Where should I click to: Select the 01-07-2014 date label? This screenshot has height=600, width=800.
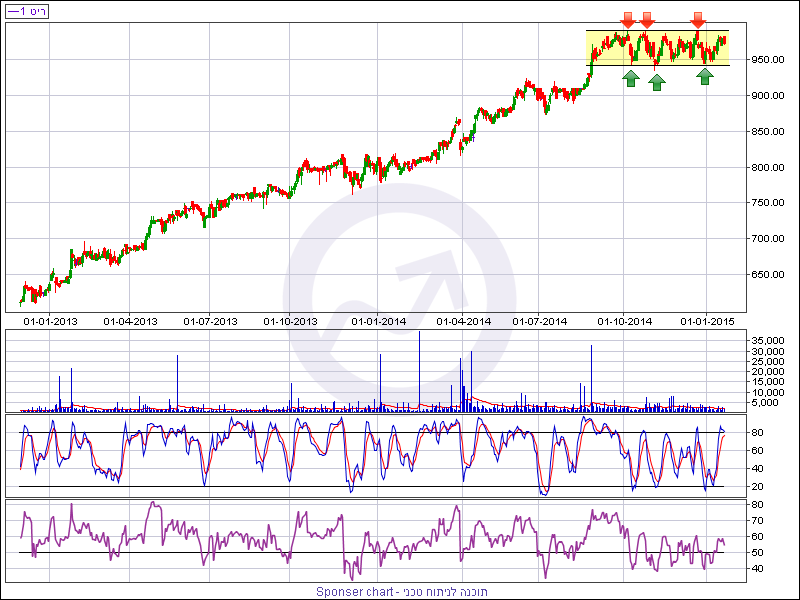[x=540, y=321]
